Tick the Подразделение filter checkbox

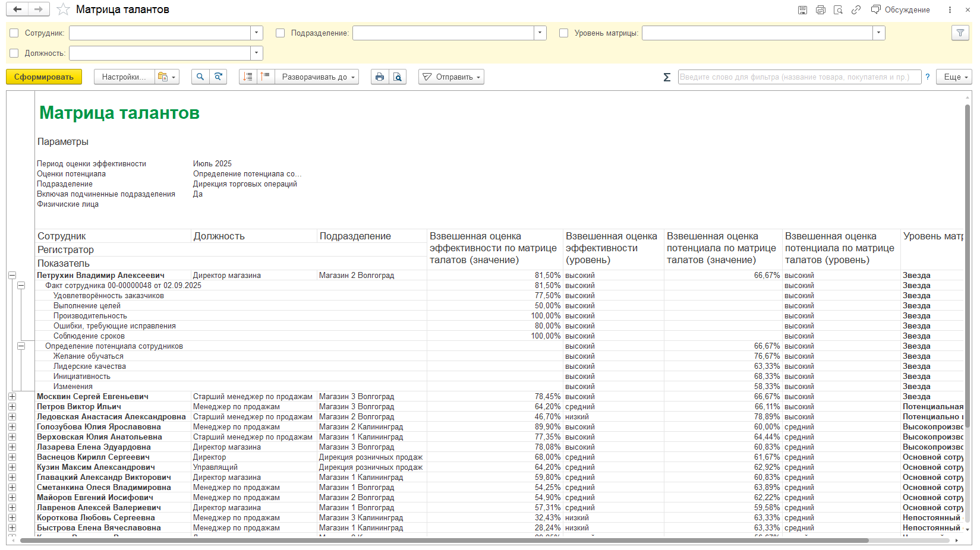pyautogui.click(x=281, y=33)
